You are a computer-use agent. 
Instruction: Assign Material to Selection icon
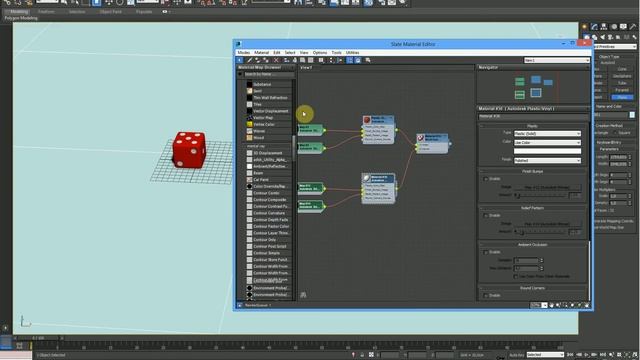[266, 60]
